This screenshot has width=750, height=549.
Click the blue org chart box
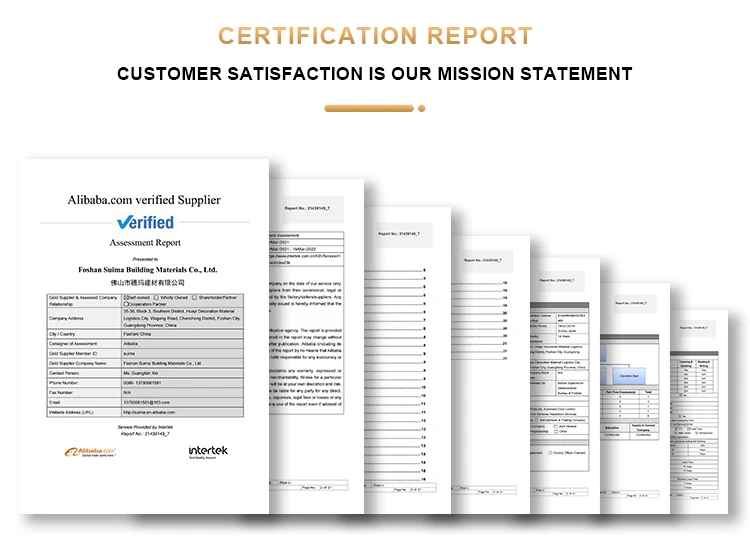[x=629, y=375]
